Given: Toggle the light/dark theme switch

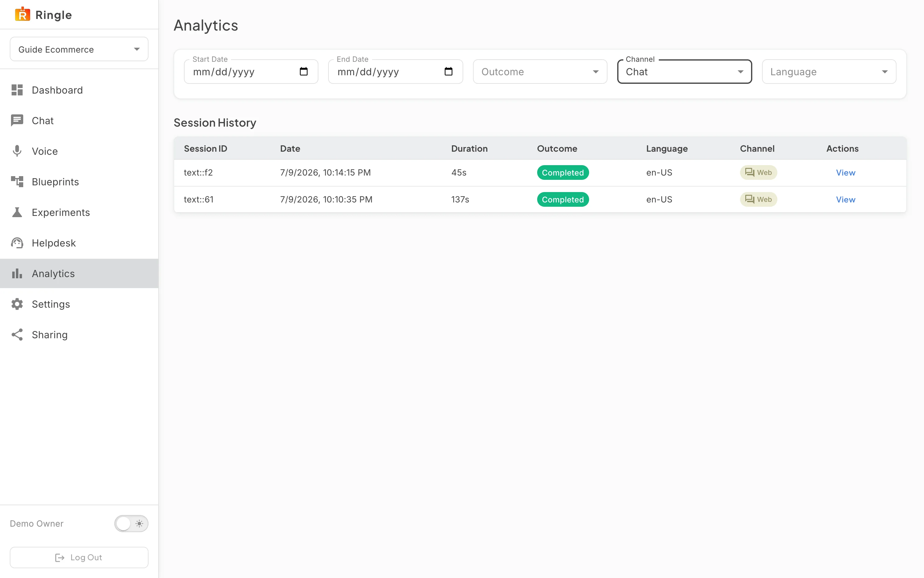Looking at the screenshot, I should point(131,523).
